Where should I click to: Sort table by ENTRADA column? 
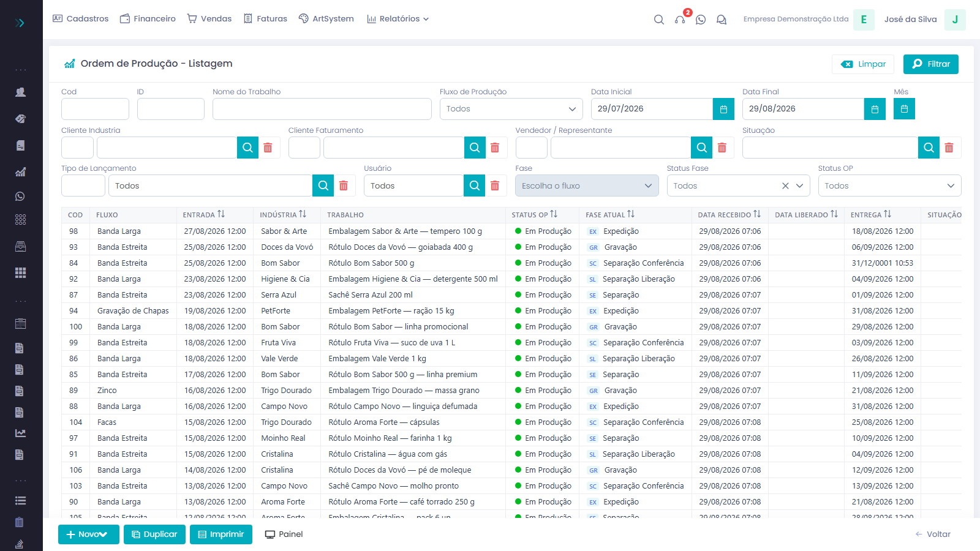click(204, 215)
